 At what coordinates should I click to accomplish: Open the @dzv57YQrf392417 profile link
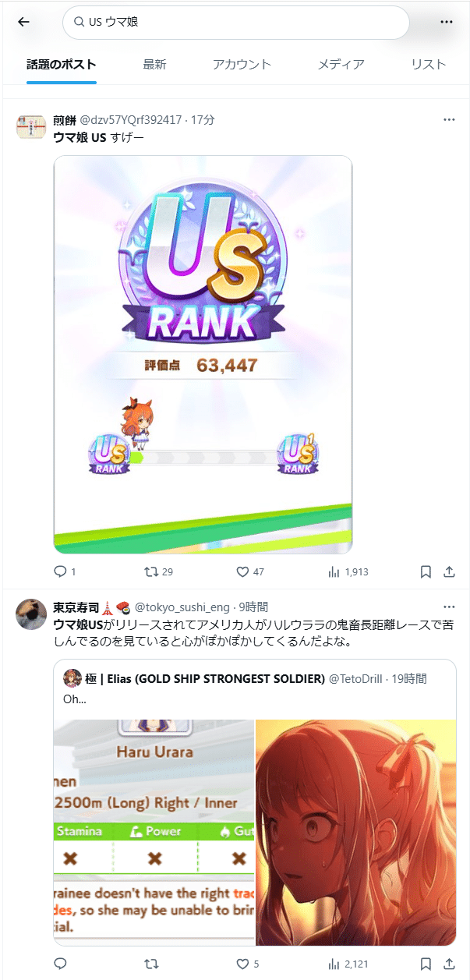[131, 120]
